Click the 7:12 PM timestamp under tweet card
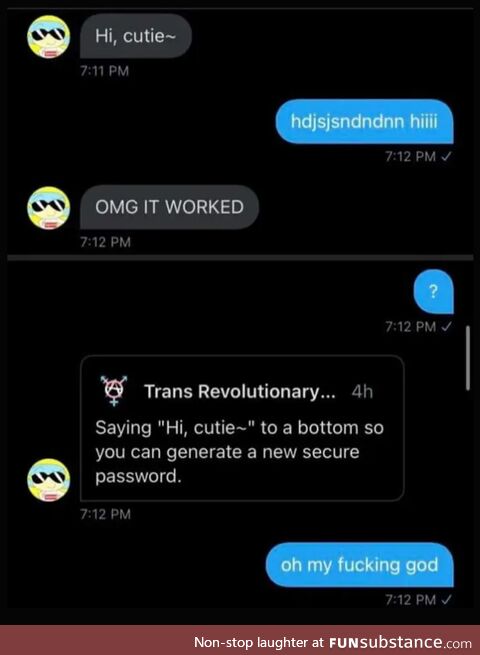The height and width of the screenshot is (655, 480). pyautogui.click(x=105, y=514)
